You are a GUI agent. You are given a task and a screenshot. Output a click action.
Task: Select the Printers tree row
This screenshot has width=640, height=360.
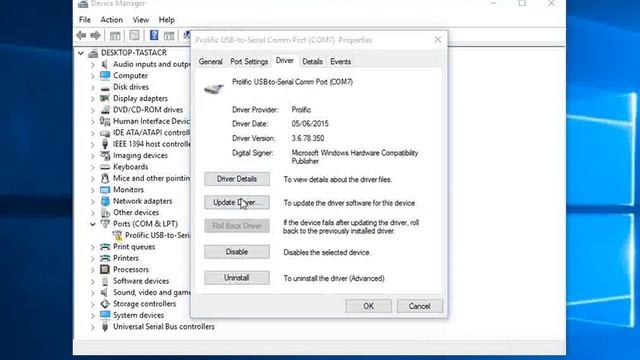[120, 258]
